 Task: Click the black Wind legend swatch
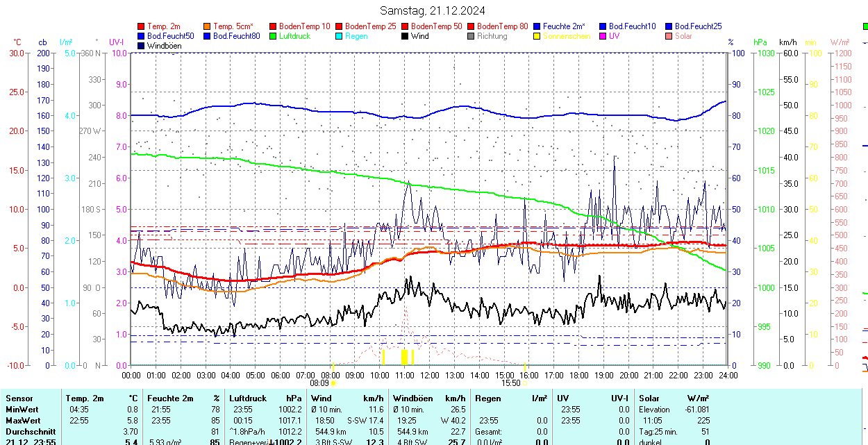pos(406,36)
